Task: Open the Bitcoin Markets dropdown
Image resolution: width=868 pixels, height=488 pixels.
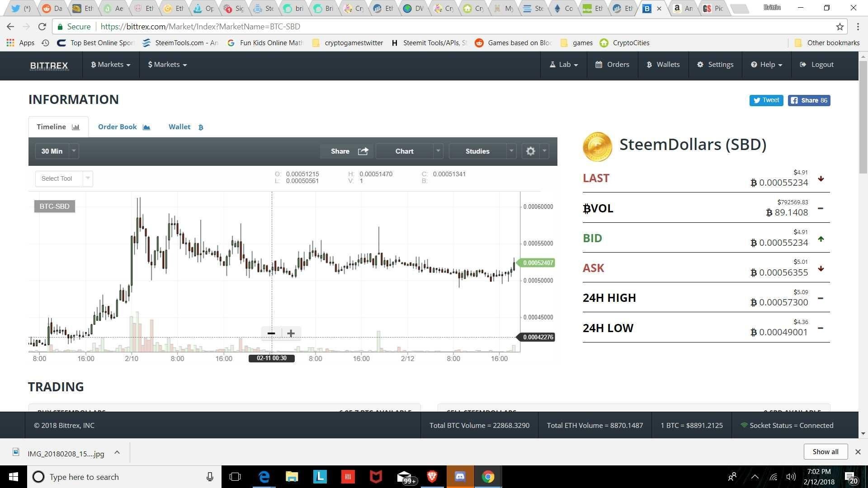Action: pos(111,65)
